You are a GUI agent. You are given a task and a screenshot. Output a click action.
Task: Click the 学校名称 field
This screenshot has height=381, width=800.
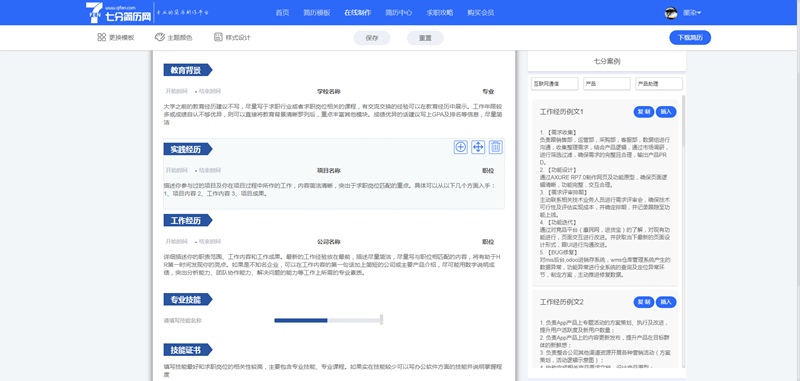[329, 92]
